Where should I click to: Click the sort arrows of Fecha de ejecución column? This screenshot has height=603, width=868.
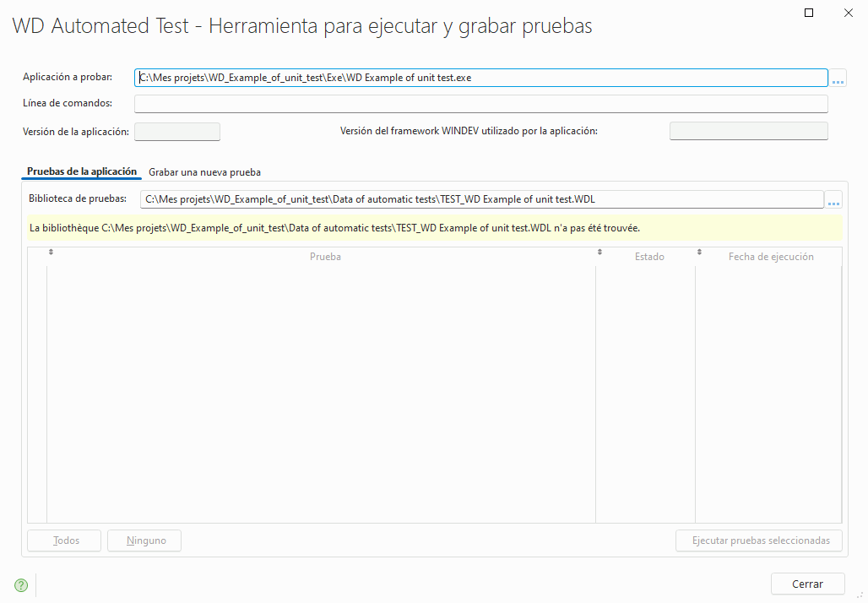tap(699, 252)
